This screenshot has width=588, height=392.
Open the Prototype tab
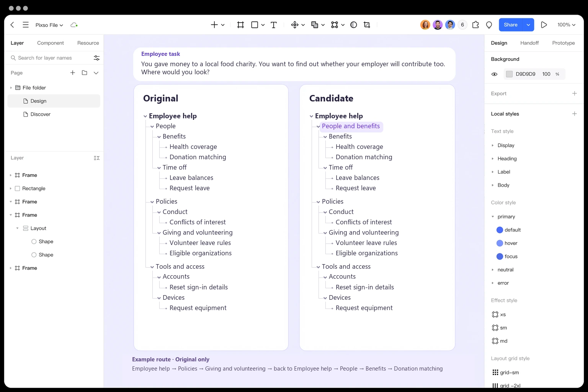[x=563, y=43]
